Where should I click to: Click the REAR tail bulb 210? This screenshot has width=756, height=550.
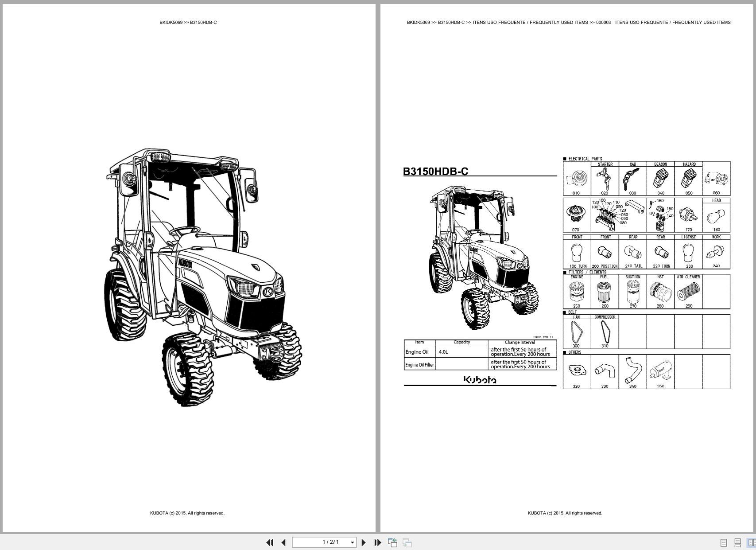coord(633,252)
